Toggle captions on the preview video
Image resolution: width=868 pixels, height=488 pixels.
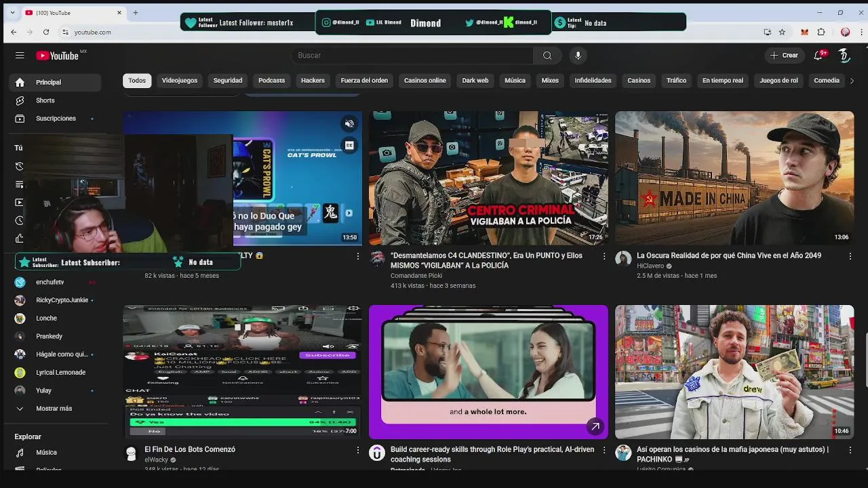click(x=349, y=145)
